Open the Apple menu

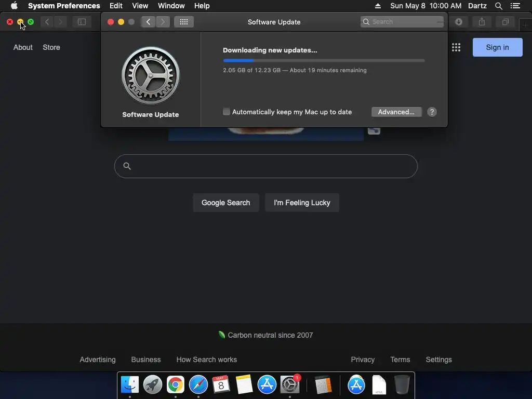point(14,6)
